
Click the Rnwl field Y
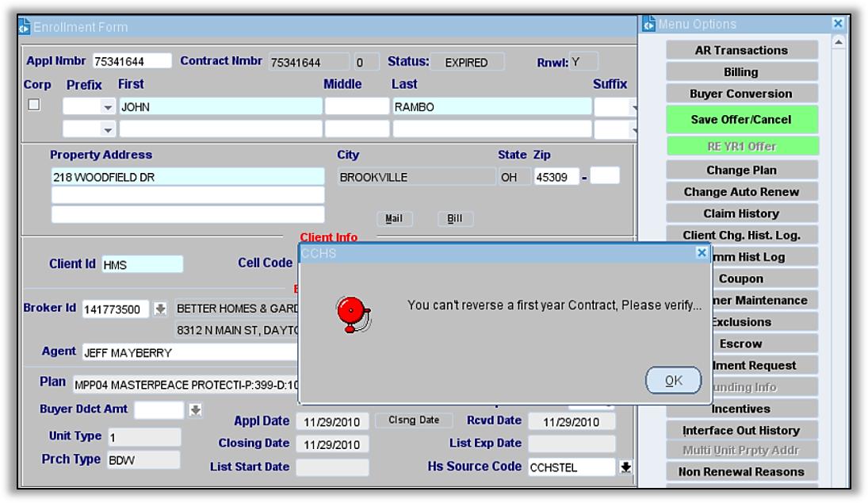coord(583,61)
